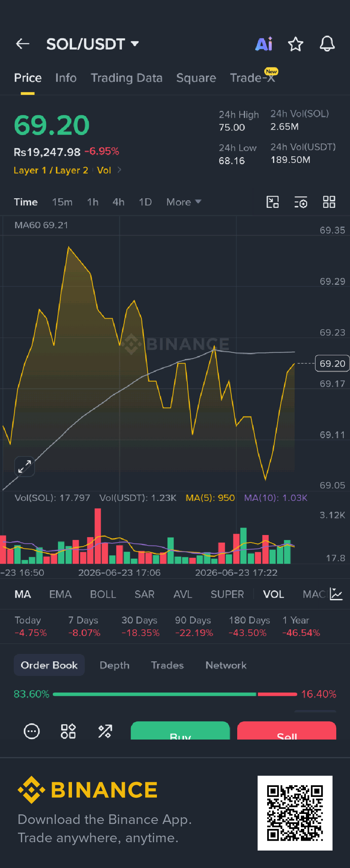Open chart settings list-gear icon
The height and width of the screenshot is (868, 350).
[x=301, y=202]
